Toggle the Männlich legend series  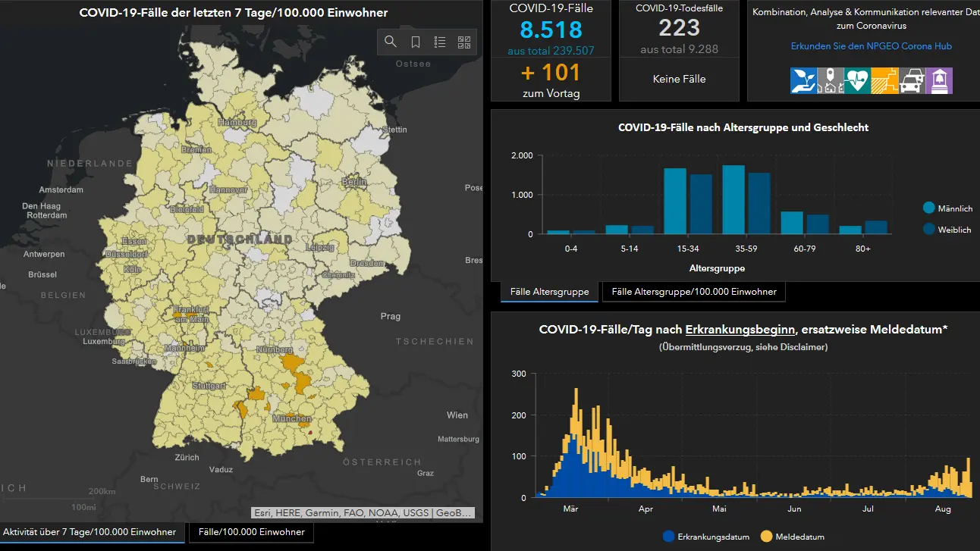[x=947, y=208]
